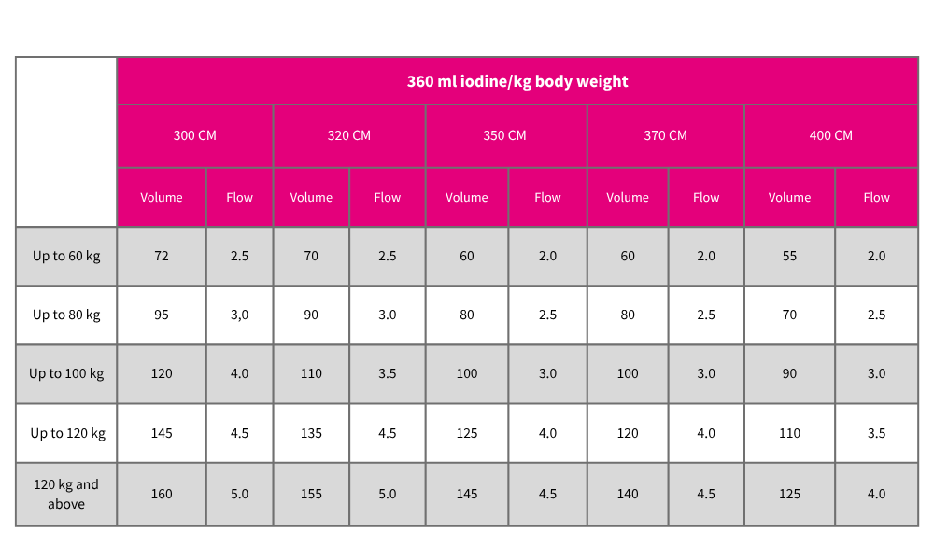Select the flow cell showing '3,0'
Screen dimensions: 934x560
point(239,315)
